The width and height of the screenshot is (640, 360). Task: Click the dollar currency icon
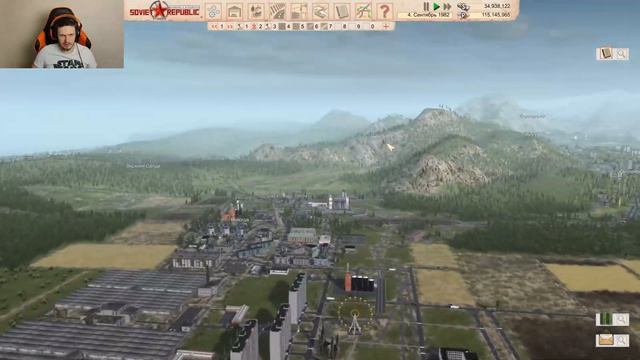[463, 15]
